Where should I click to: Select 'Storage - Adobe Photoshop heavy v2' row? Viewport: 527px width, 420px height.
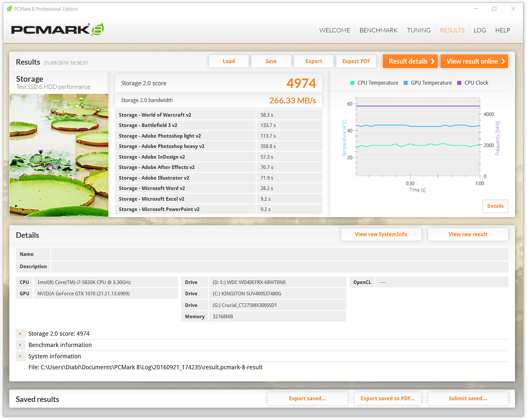coord(219,146)
